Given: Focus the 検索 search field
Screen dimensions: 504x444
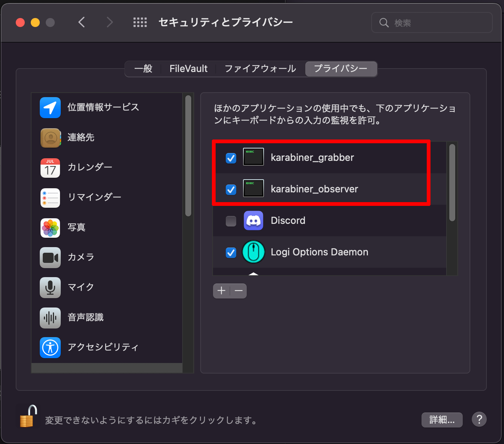Looking at the screenshot, I should (432, 23).
